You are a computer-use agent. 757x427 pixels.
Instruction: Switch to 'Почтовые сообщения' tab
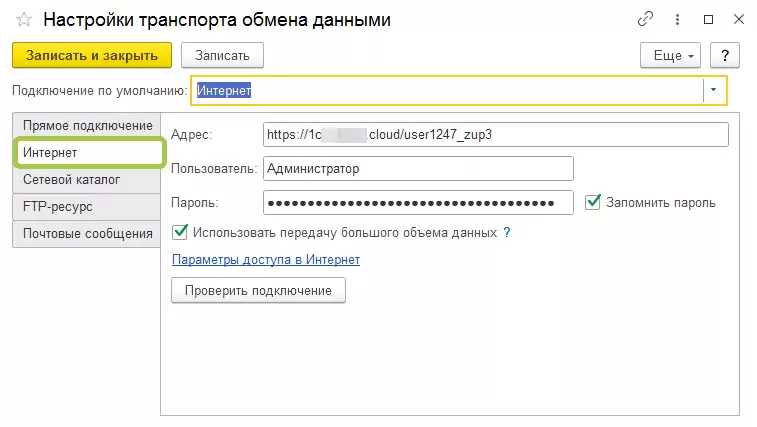(x=87, y=234)
